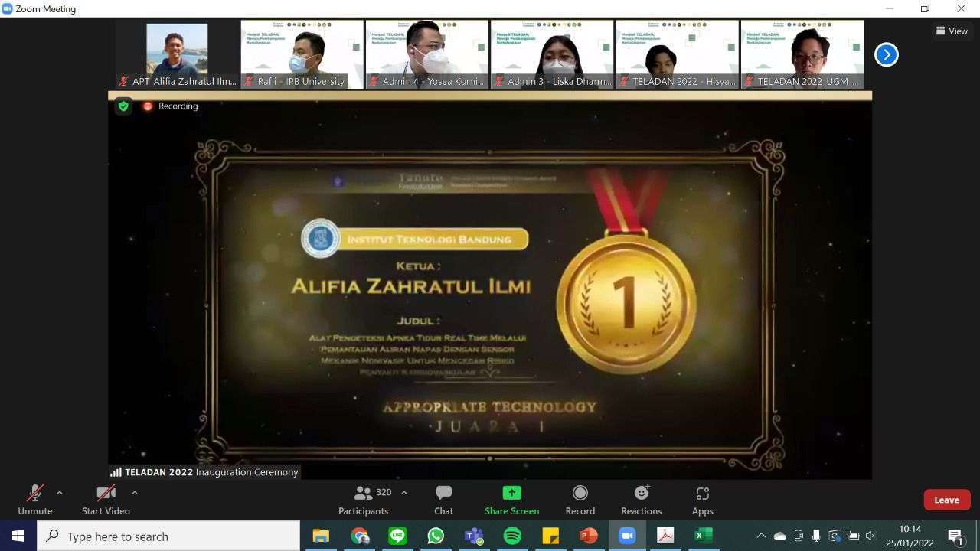Open the clock showing 10:14
Viewport: 980px width, 551px height.
tap(910, 536)
